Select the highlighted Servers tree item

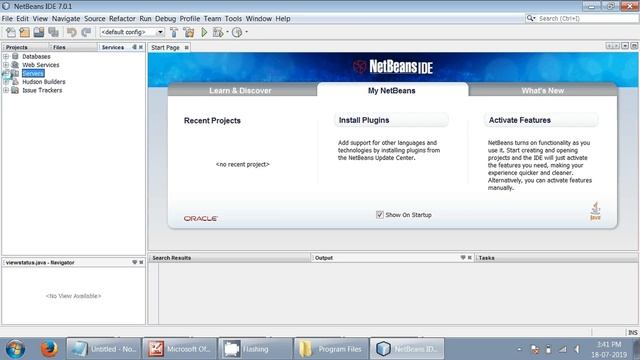pyautogui.click(x=33, y=73)
